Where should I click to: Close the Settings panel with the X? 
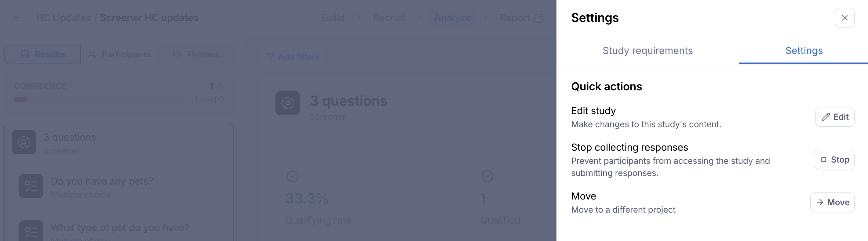click(844, 18)
